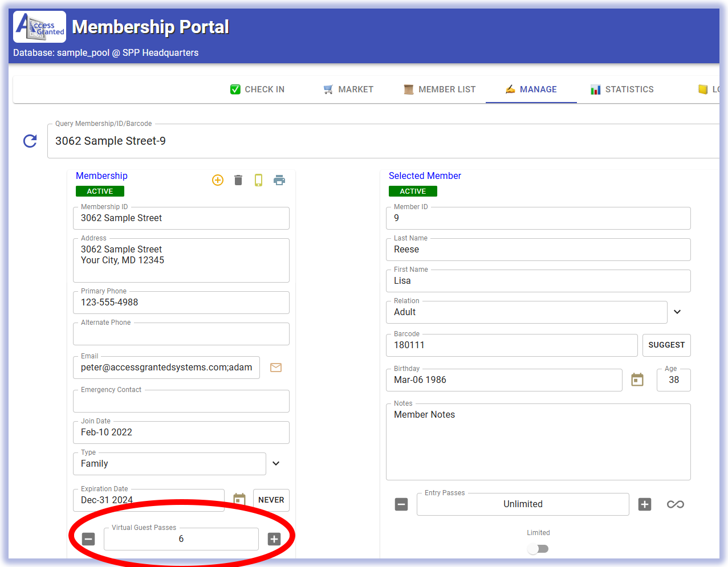The height and width of the screenshot is (567, 728).
Task: Click the Primary Phone field
Action: pos(181,303)
